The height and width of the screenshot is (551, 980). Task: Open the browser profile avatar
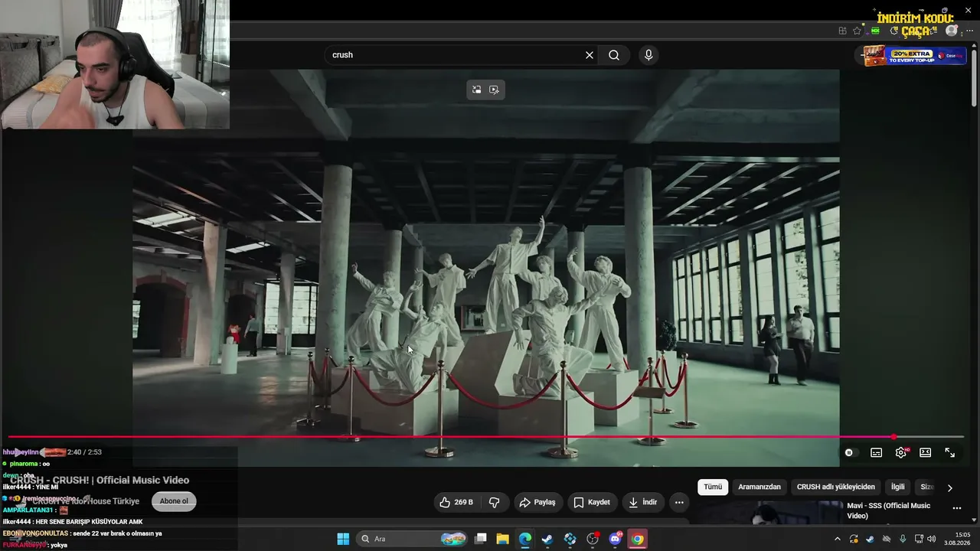pyautogui.click(x=952, y=31)
